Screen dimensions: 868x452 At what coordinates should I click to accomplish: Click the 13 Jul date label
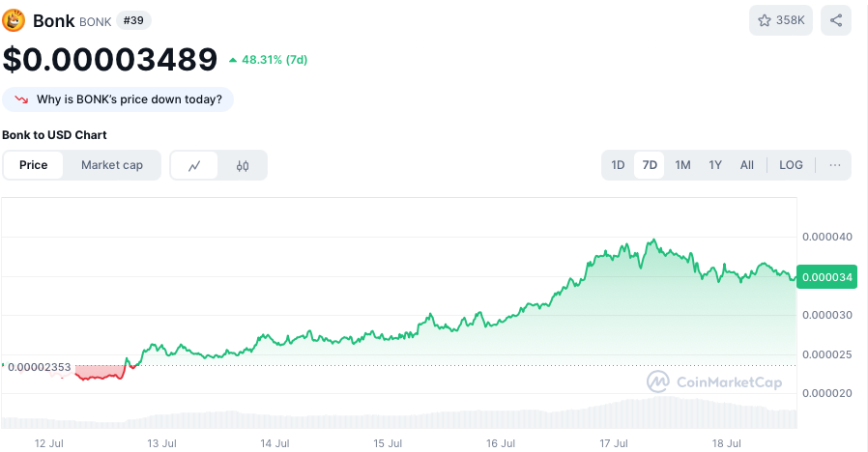click(161, 443)
